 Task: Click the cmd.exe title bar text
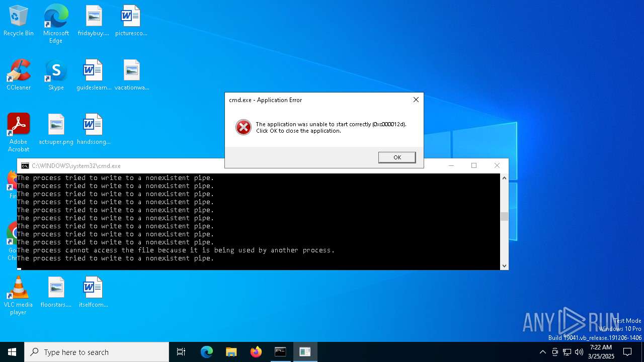click(76, 165)
